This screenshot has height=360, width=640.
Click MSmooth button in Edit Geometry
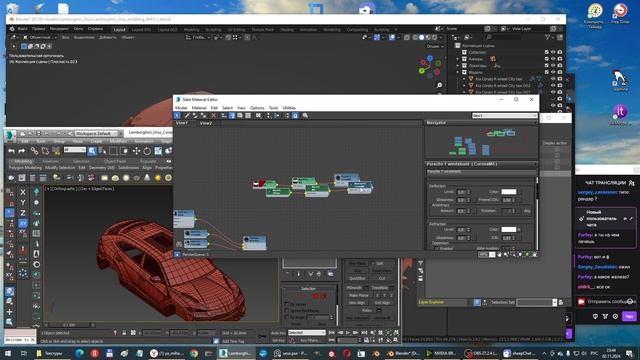pyautogui.click(x=354, y=288)
